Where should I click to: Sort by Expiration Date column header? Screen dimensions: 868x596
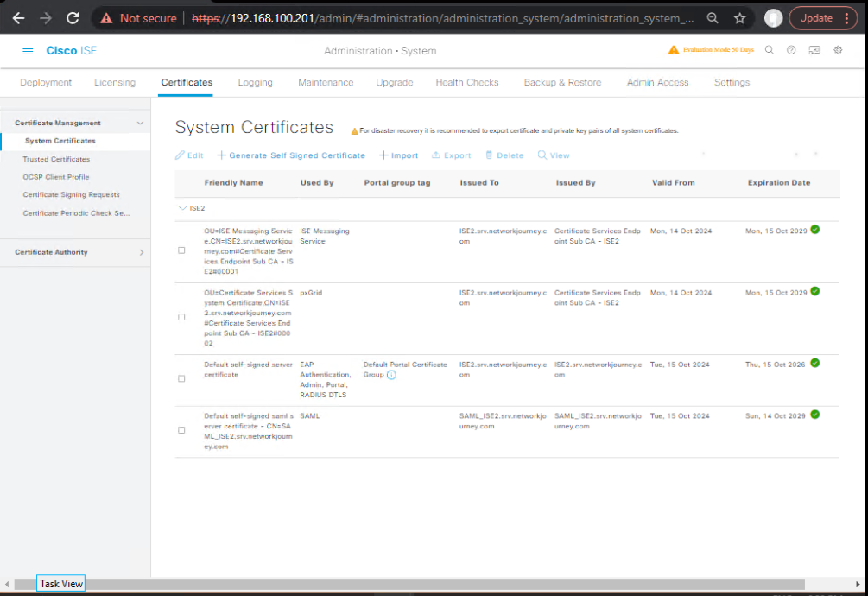tap(779, 183)
